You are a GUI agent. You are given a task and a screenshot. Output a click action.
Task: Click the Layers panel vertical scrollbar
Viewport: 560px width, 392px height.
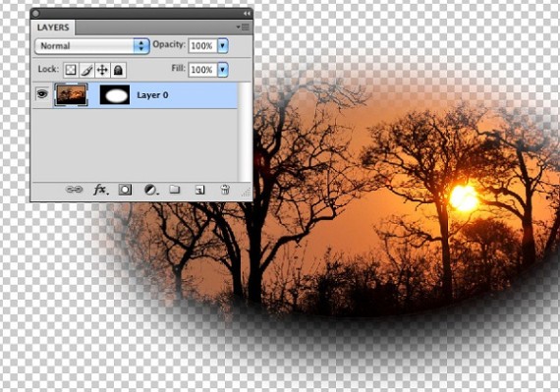point(245,132)
